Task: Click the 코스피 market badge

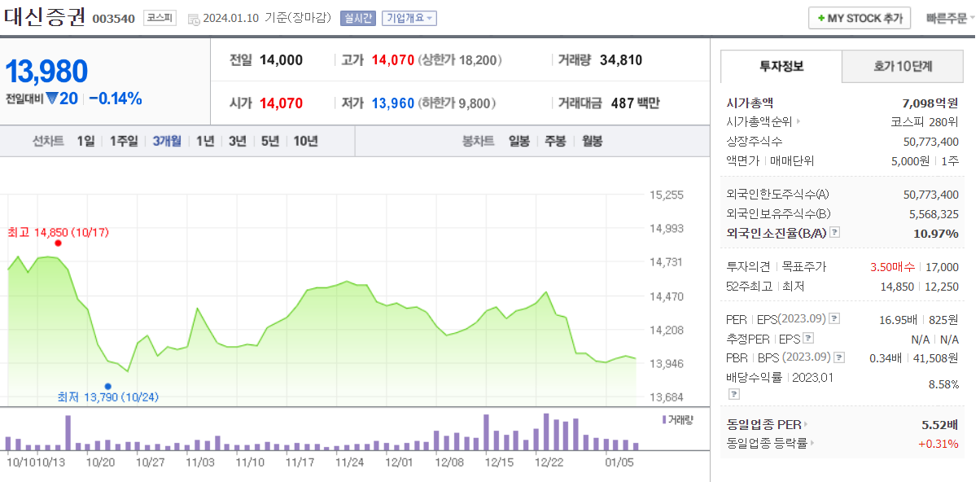Action: tap(160, 18)
